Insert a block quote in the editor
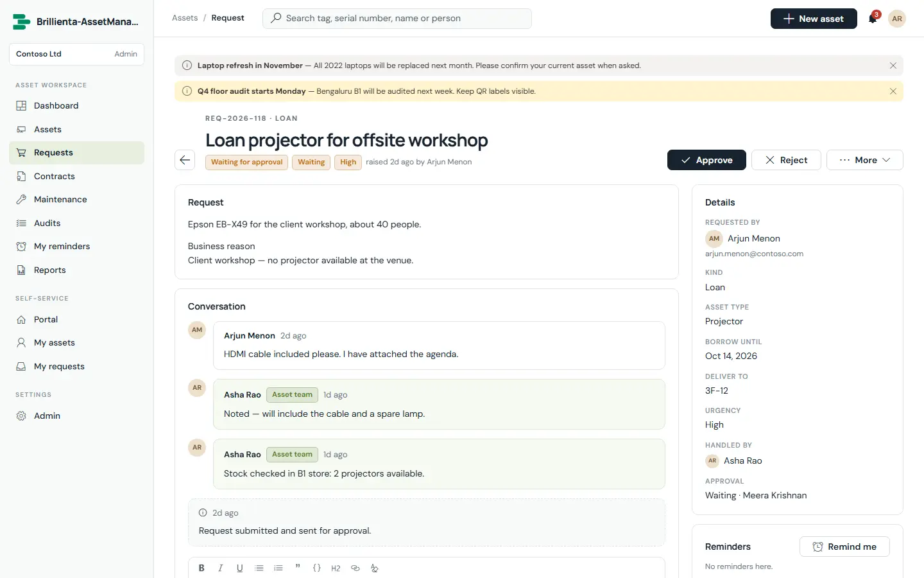This screenshot has height=578, width=924. coord(298,568)
